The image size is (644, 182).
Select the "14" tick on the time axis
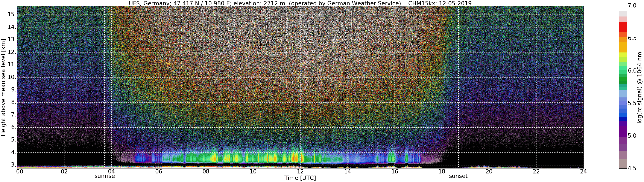click(x=348, y=171)
